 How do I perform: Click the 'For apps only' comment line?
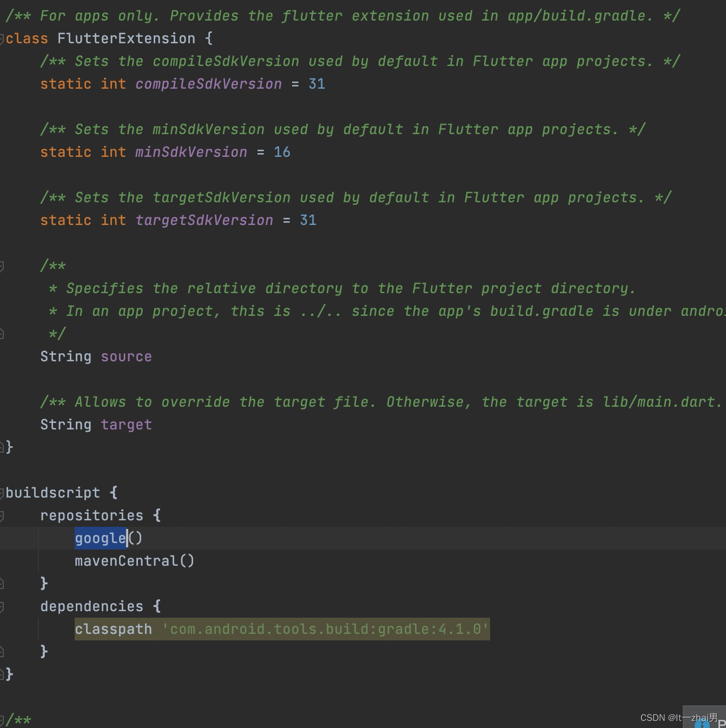coord(342,16)
